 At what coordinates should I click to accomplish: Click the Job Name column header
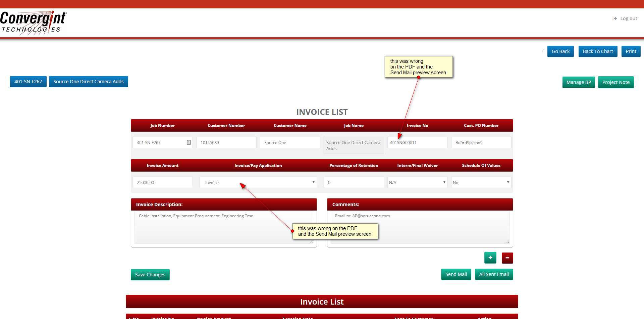click(x=354, y=126)
